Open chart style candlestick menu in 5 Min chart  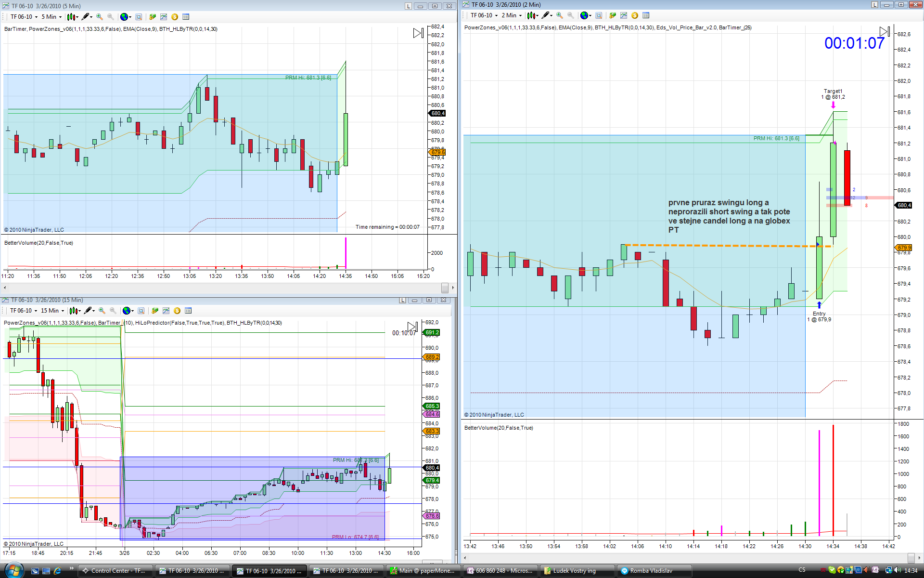point(71,17)
